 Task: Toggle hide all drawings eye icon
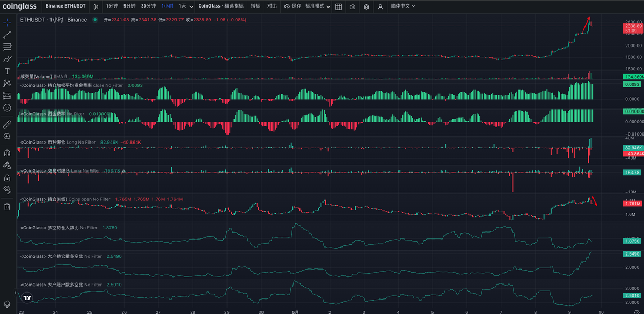pyautogui.click(x=7, y=189)
